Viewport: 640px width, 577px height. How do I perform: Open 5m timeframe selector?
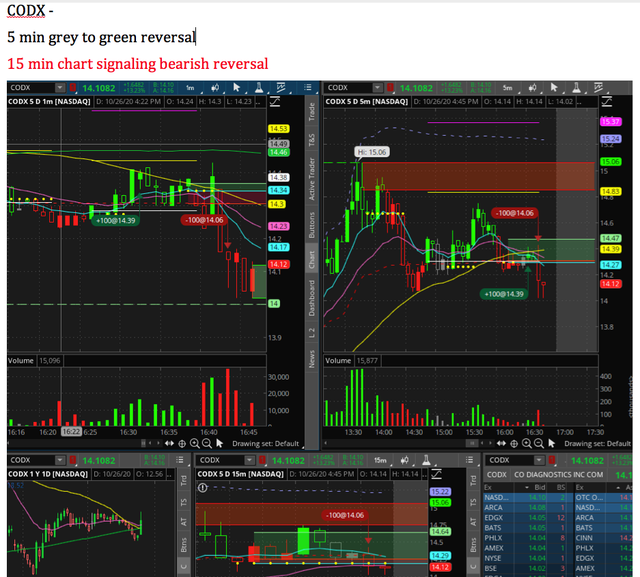(x=508, y=88)
